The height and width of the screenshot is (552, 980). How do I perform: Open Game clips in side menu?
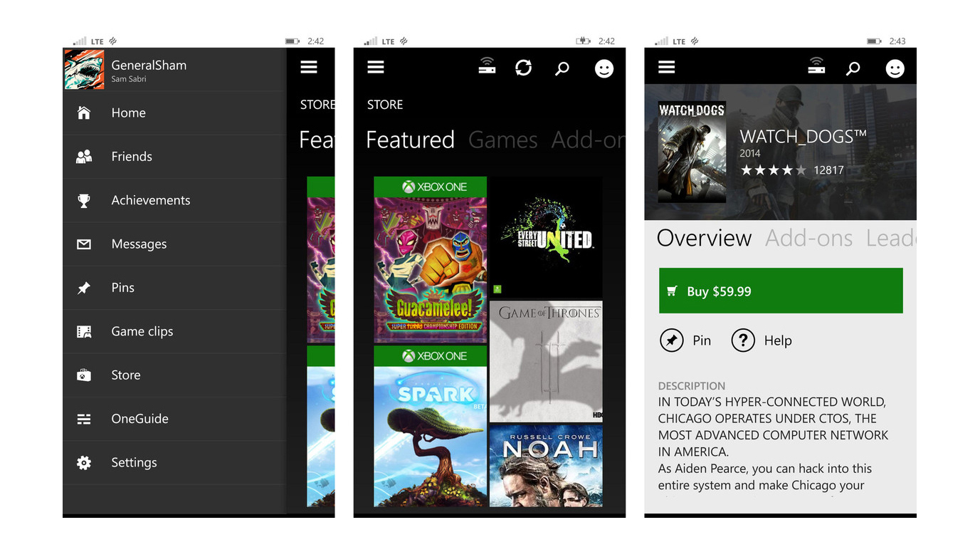tap(174, 331)
